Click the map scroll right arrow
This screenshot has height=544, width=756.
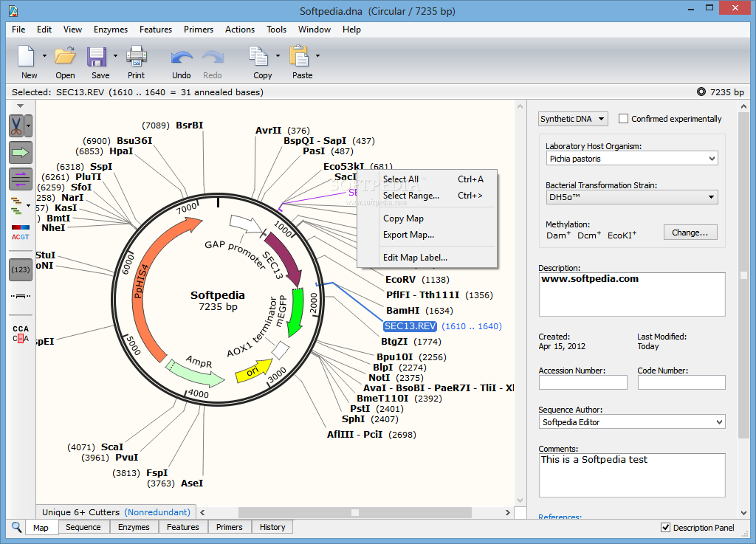coord(507,513)
